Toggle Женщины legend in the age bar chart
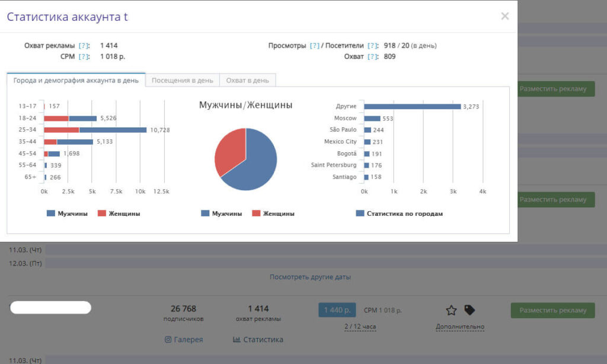 pyautogui.click(x=119, y=213)
